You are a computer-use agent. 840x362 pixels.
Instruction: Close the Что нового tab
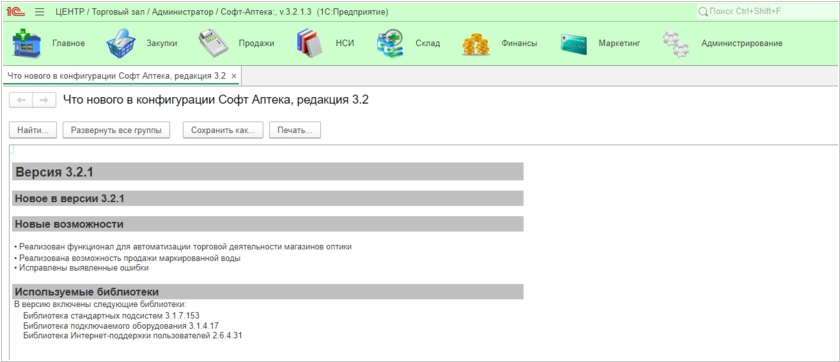[x=234, y=76]
